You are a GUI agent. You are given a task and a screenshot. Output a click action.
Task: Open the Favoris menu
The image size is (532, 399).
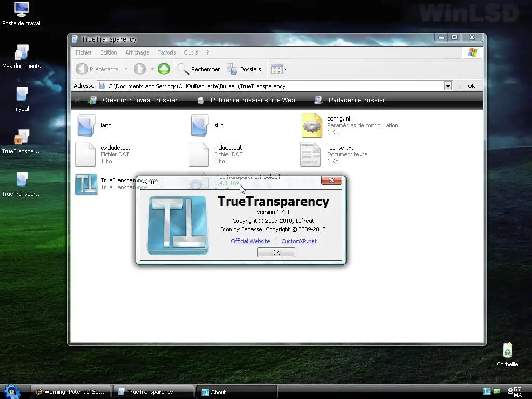coord(167,52)
